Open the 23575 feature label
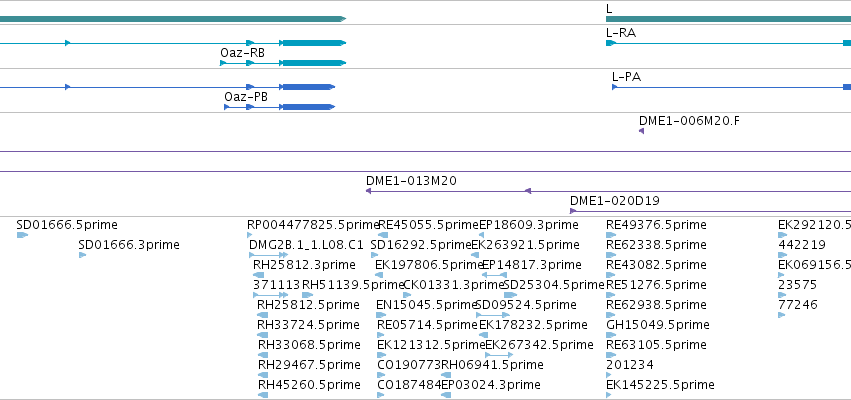Viewport: 851px width, 400px height. pyautogui.click(x=797, y=285)
